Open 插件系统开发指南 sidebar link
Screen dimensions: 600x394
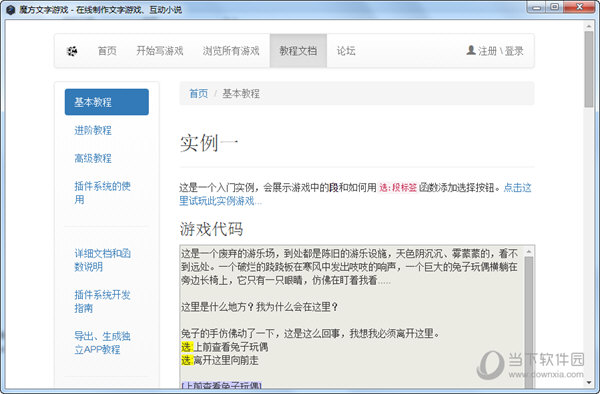coord(102,301)
